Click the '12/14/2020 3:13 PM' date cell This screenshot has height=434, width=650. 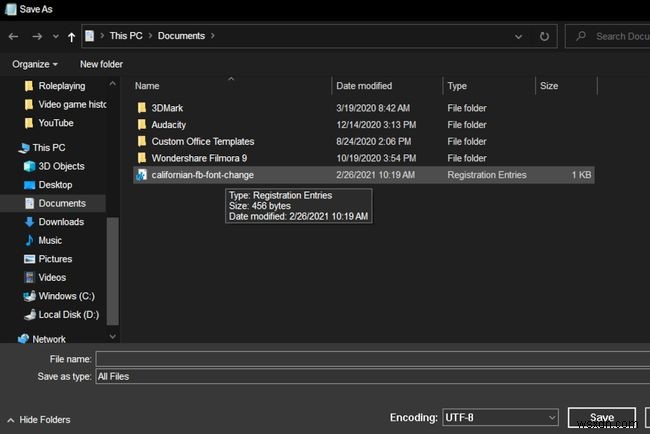376,125
